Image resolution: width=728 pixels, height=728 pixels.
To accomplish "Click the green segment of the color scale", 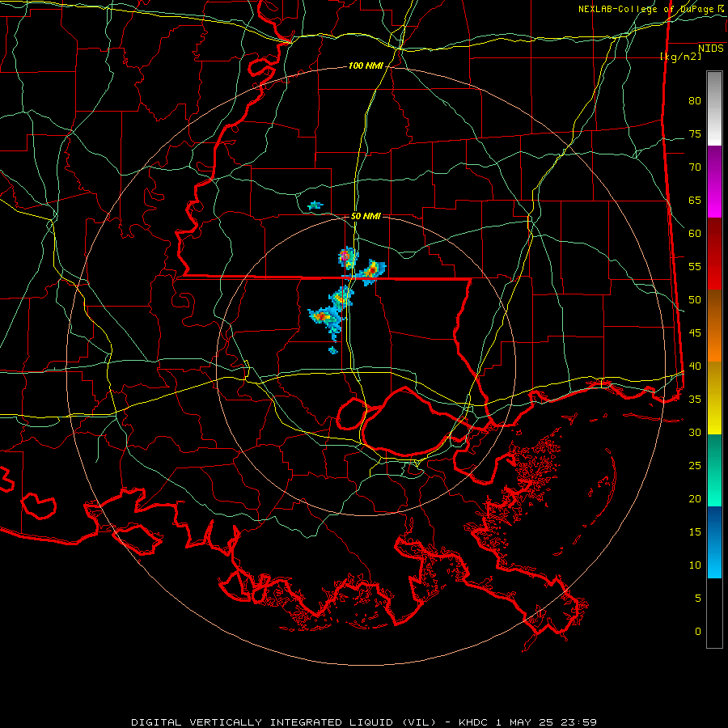I will pyautogui.click(x=714, y=470).
